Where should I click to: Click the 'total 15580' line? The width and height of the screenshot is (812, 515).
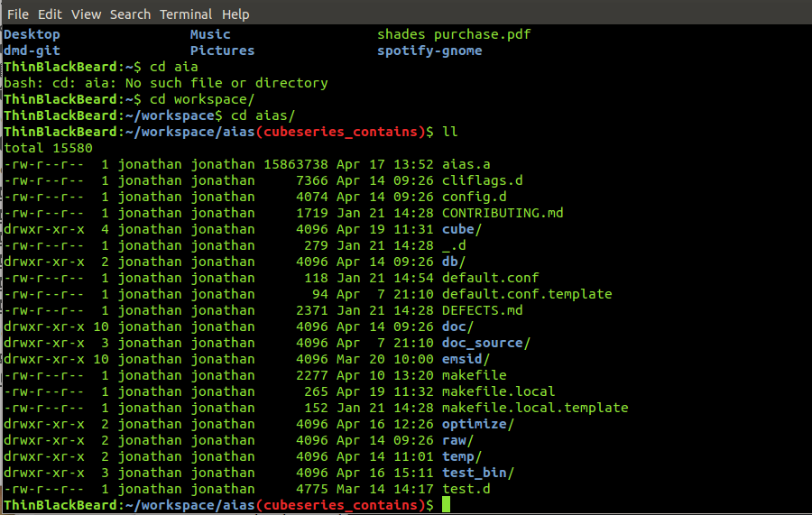pyautogui.click(x=48, y=148)
